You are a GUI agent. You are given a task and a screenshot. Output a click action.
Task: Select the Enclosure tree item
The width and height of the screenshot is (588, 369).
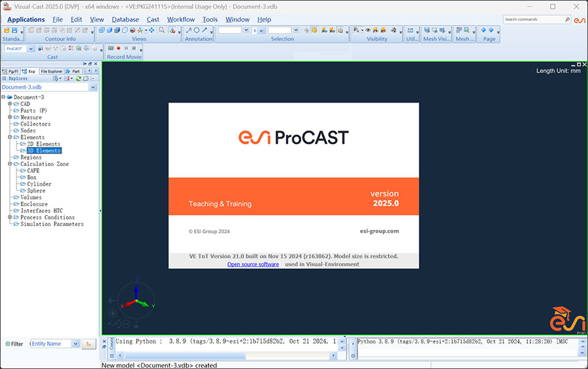pyautogui.click(x=34, y=204)
